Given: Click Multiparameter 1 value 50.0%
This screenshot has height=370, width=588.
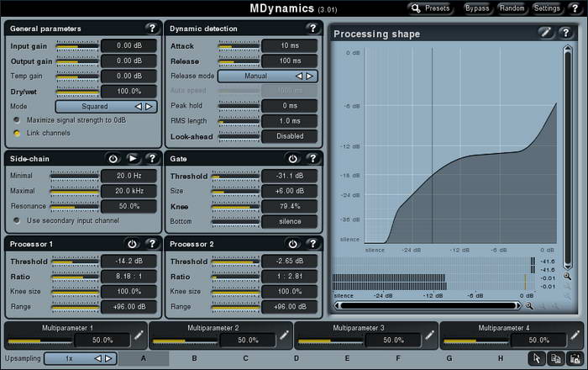Looking at the screenshot, I should (x=102, y=341).
